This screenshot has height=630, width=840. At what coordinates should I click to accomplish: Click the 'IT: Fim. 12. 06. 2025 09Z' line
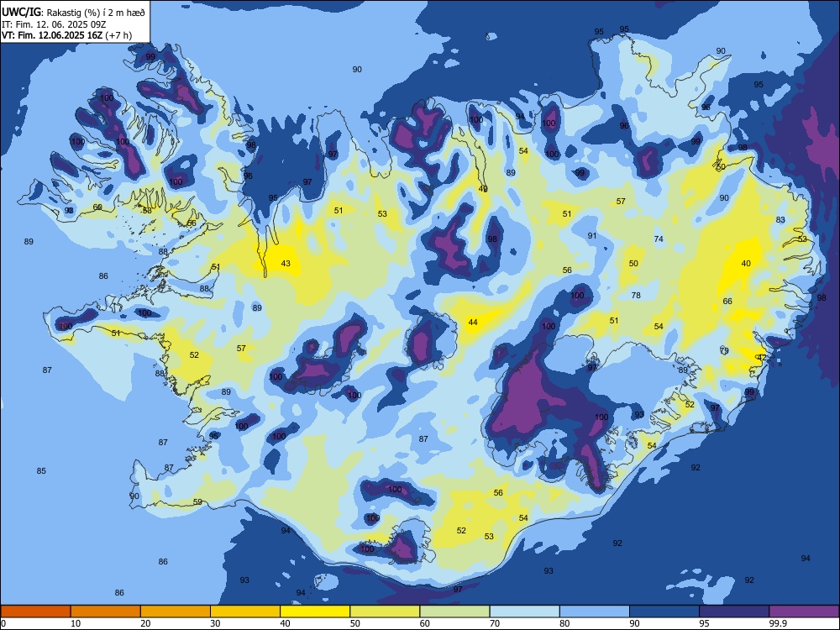click(54, 24)
